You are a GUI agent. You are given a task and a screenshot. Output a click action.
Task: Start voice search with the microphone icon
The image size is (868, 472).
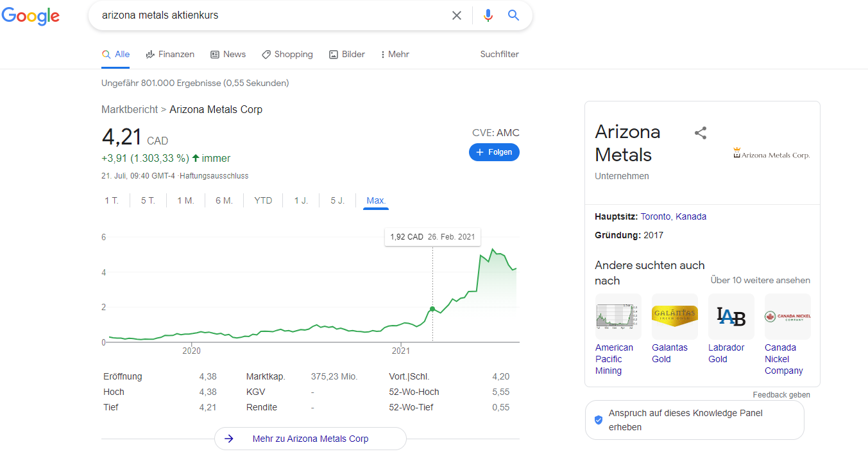click(488, 15)
